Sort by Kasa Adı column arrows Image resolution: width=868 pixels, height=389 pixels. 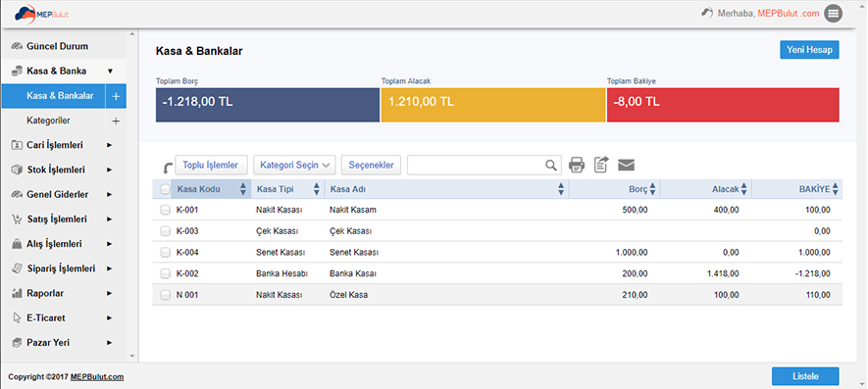click(561, 189)
